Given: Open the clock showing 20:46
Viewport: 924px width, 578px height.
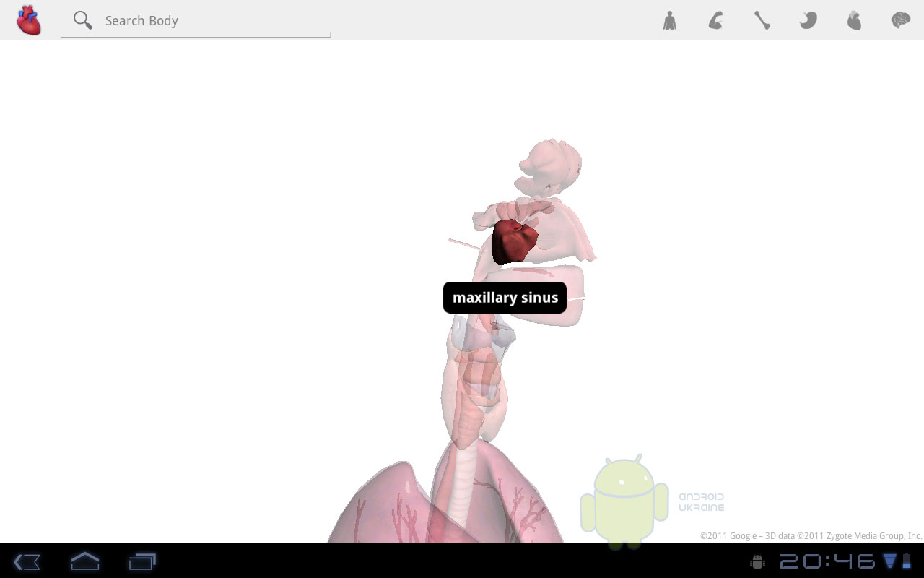Looking at the screenshot, I should pos(827,561).
